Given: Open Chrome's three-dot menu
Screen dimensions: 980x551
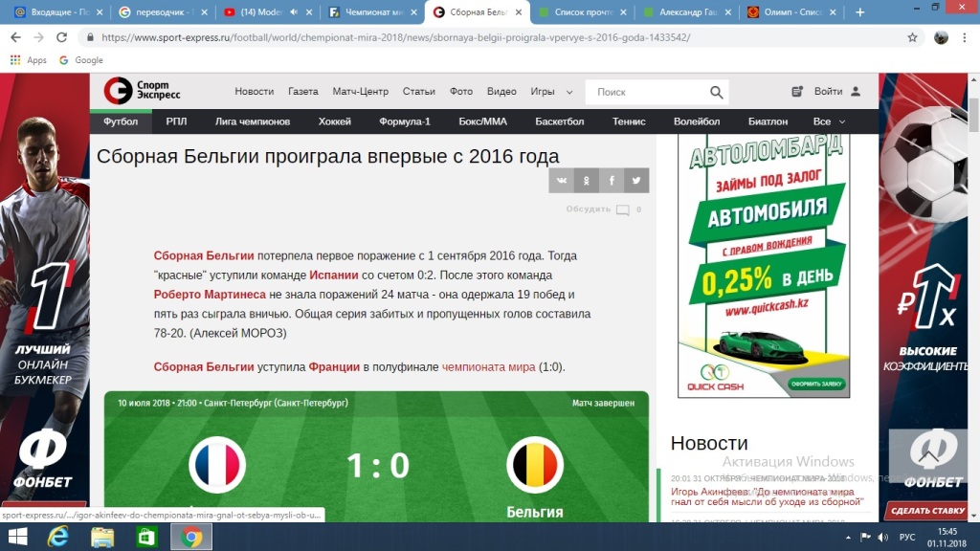Looking at the screenshot, I should [965, 37].
